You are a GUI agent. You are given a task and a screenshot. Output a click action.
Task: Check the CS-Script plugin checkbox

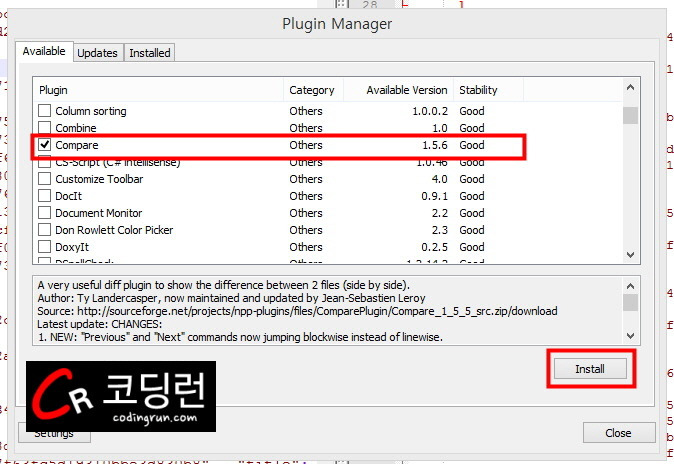44,163
